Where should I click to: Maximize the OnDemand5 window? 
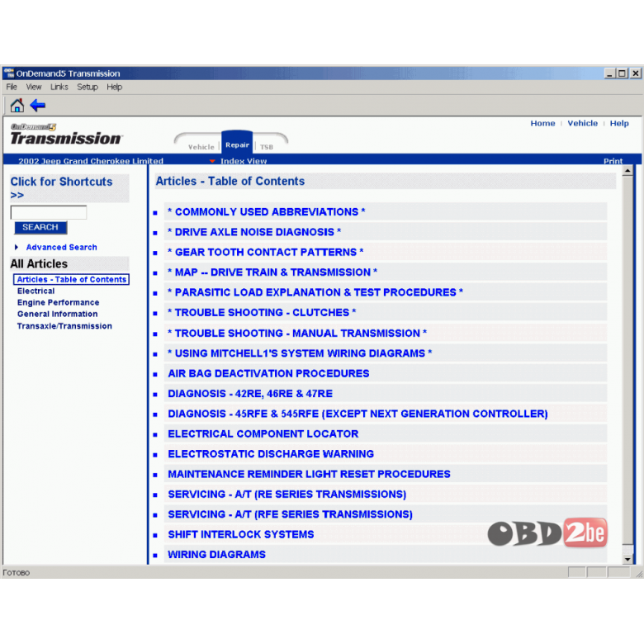click(622, 73)
